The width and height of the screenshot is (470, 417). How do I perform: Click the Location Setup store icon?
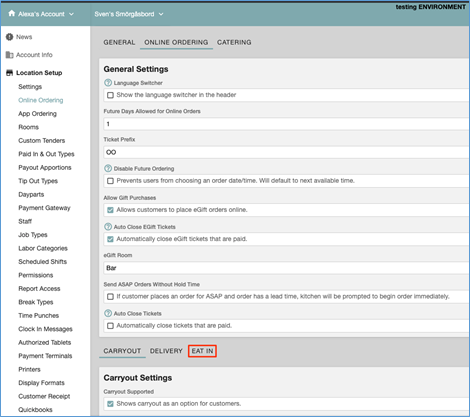coord(10,73)
